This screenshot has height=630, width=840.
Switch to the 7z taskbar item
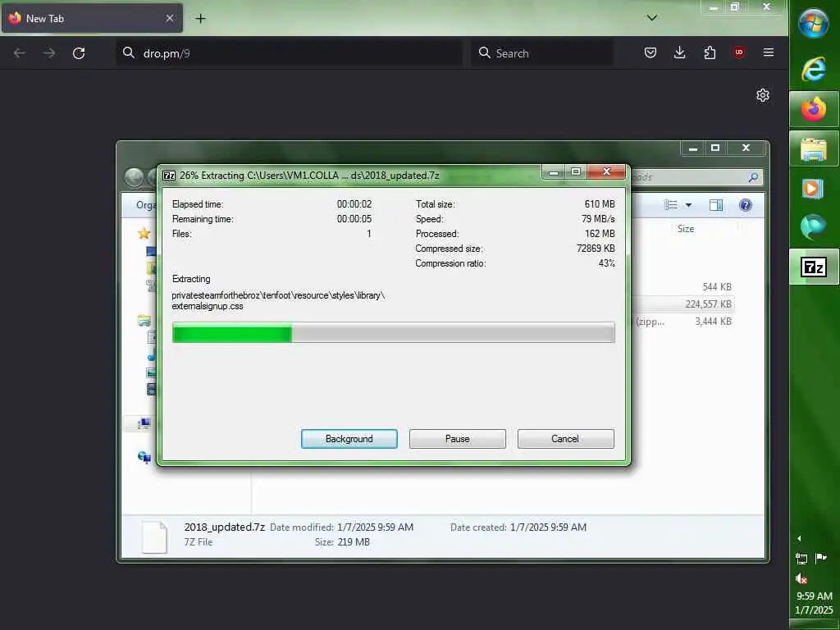pyautogui.click(x=814, y=267)
